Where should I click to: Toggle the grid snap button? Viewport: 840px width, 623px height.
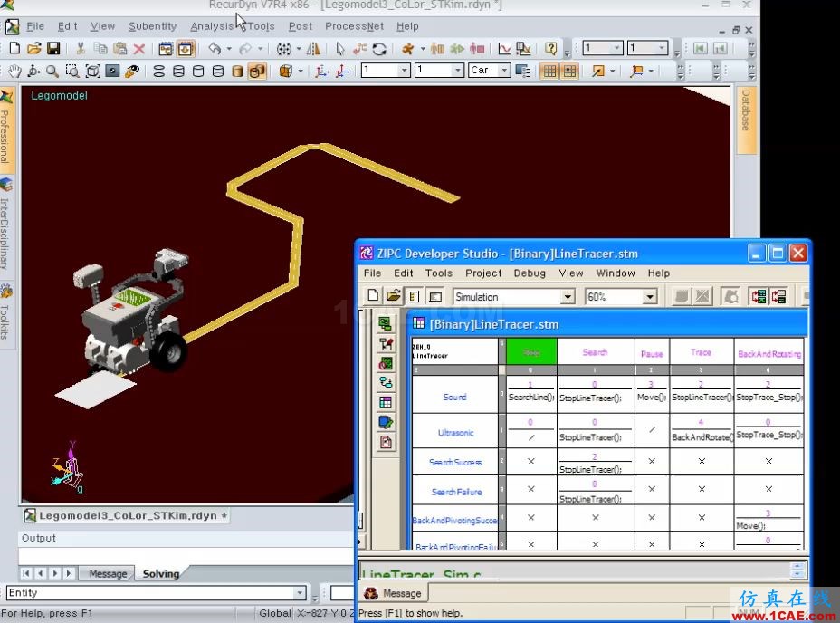pos(569,71)
